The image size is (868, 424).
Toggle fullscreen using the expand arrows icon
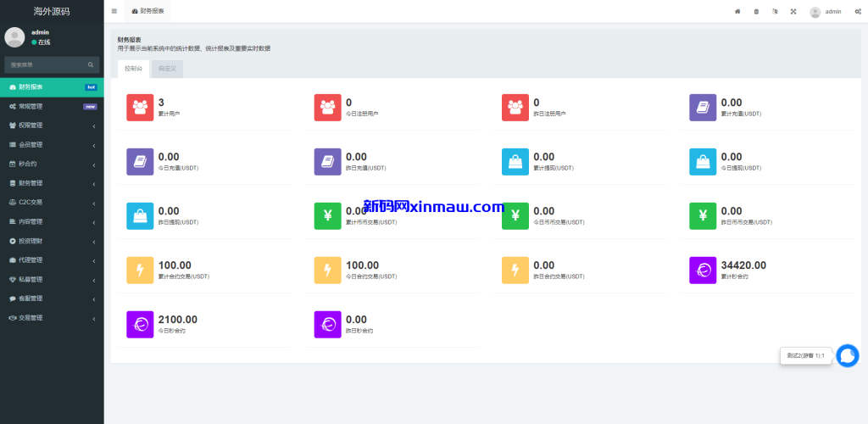tap(793, 12)
